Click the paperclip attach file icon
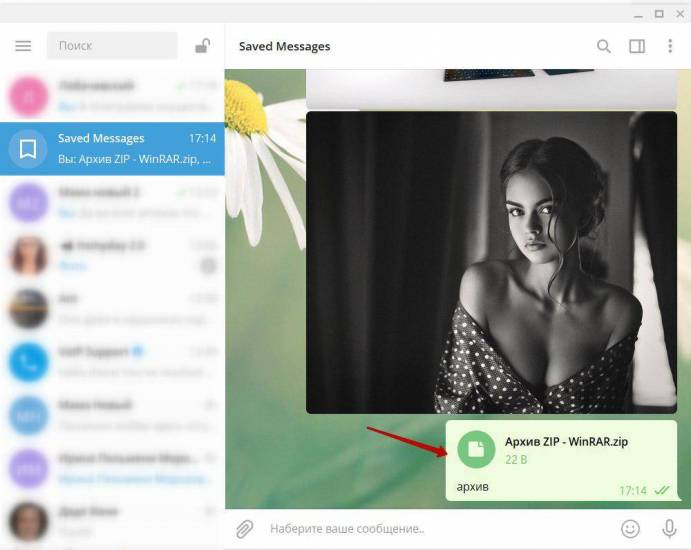Viewport: 691px width, 550px height. [245, 528]
